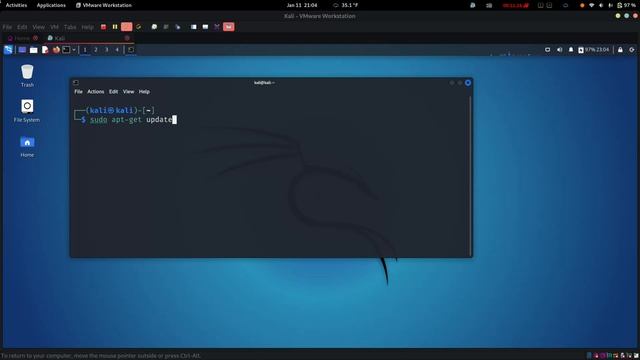Open VMware Tabs menu

pos(70,27)
